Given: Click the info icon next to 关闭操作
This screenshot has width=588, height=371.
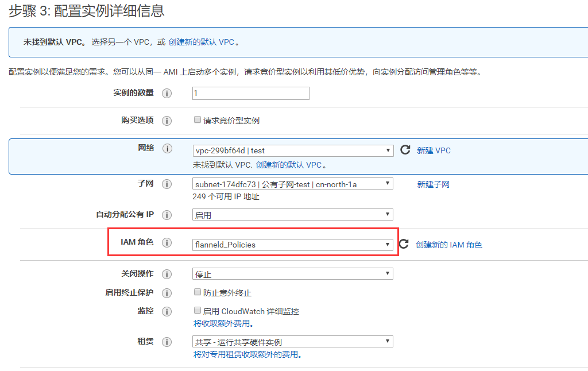Looking at the screenshot, I should click(x=167, y=274).
